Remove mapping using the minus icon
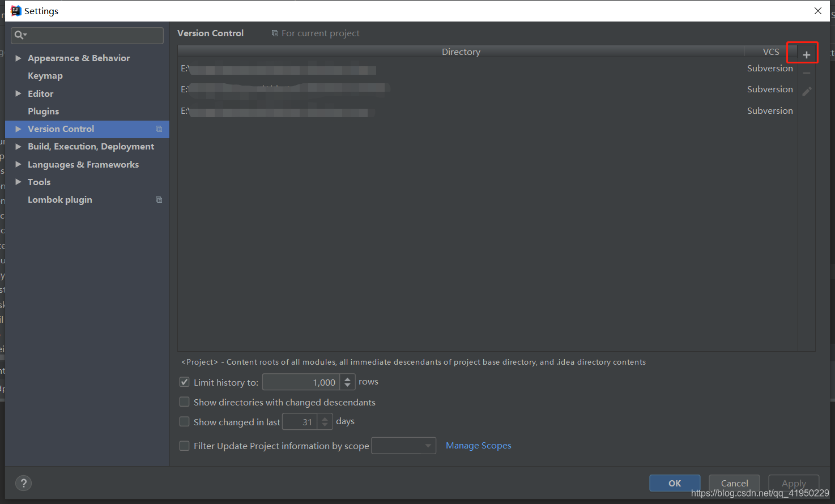 (807, 73)
